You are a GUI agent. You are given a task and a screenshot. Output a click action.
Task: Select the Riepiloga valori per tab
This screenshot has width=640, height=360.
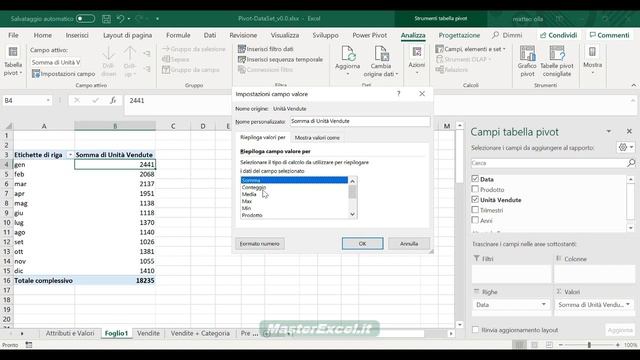(x=262, y=138)
